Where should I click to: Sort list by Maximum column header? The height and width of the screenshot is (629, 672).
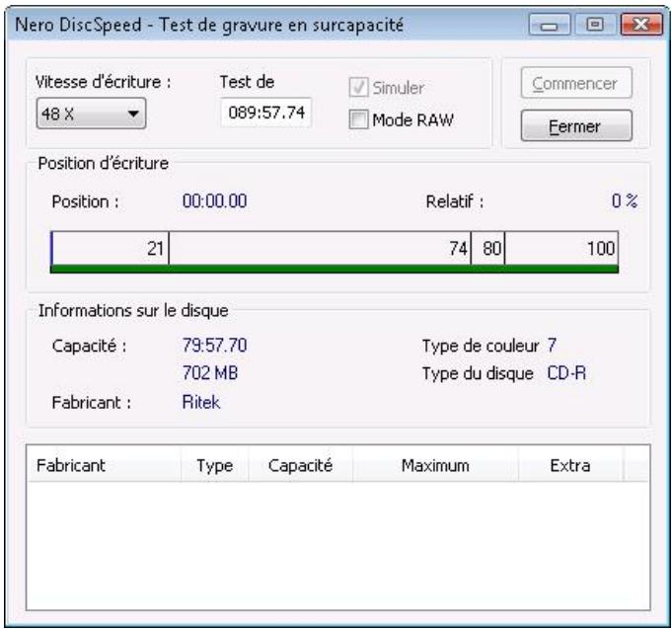pos(435,465)
